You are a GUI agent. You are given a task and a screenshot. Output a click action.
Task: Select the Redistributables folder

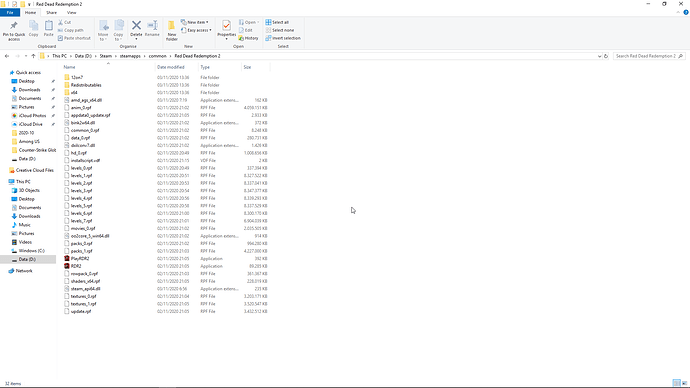pyautogui.click(x=86, y=85)
